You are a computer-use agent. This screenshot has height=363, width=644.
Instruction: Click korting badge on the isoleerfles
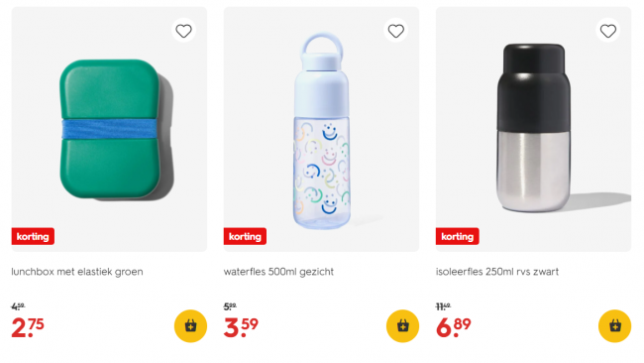tap(457, 236)
